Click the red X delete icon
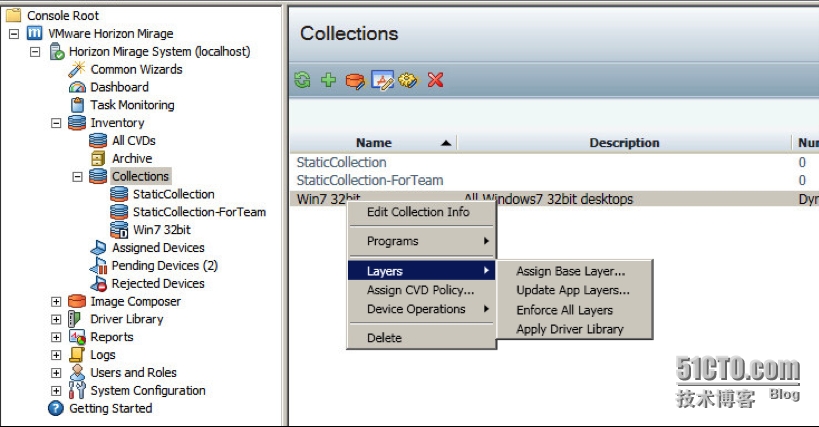Screen dimensions: 819x427 435,80
